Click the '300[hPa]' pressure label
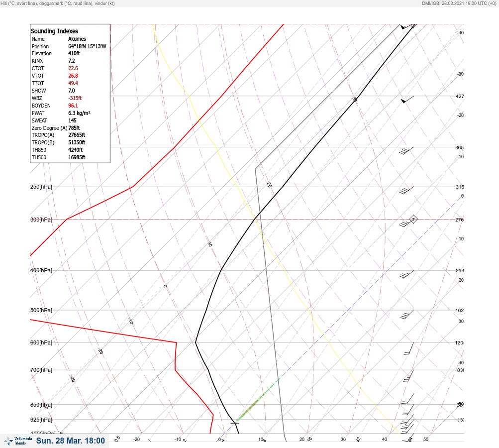The width and height of the screenshot is (499, 448). coord(41,220)
